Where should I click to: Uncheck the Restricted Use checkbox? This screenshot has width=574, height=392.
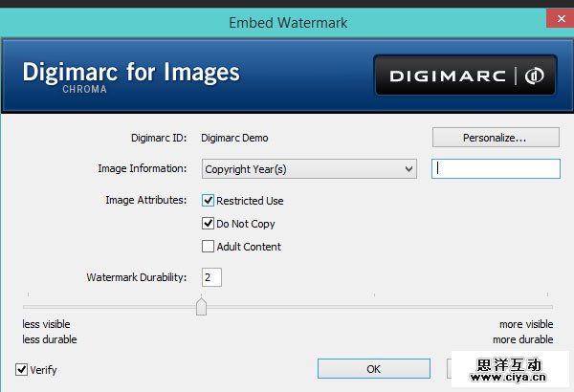pos(208,201)
